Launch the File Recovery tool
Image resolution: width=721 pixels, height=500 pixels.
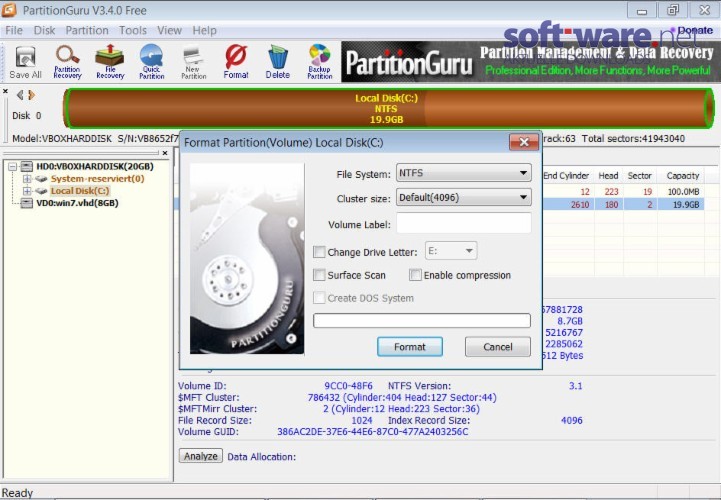(110, 62)
